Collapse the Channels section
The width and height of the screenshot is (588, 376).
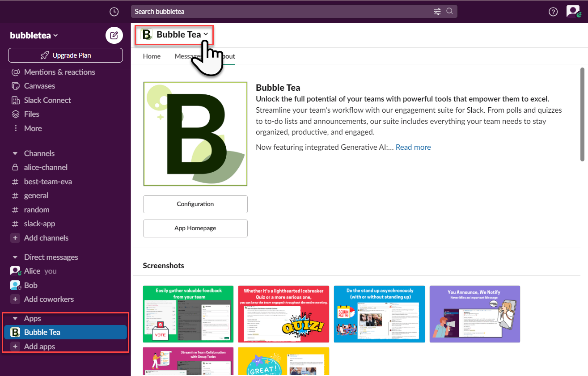point(15,153)
